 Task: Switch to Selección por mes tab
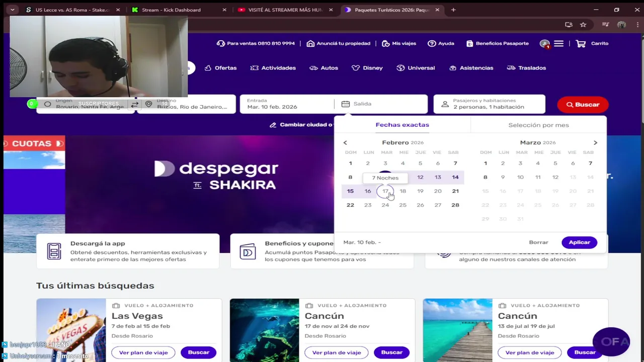click(x=538, y=125)
